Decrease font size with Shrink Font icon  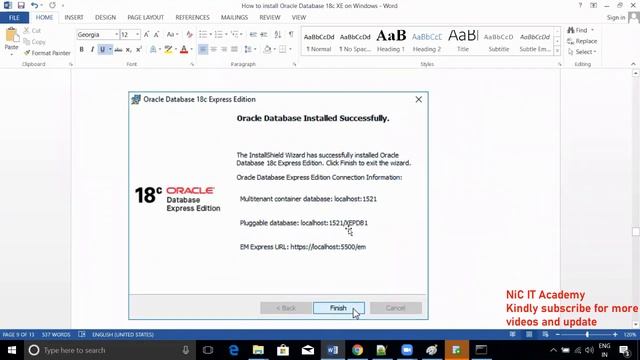(x=156, y=35)
